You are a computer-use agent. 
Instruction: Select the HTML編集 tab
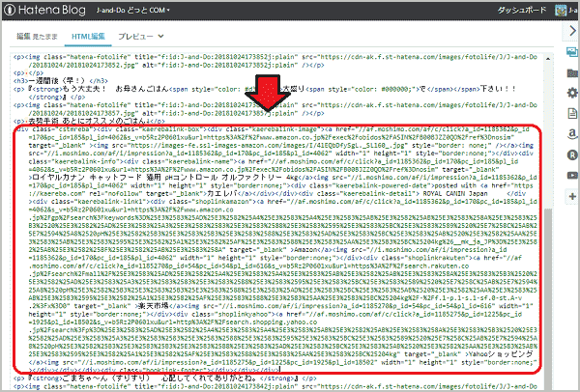[88, 37]
